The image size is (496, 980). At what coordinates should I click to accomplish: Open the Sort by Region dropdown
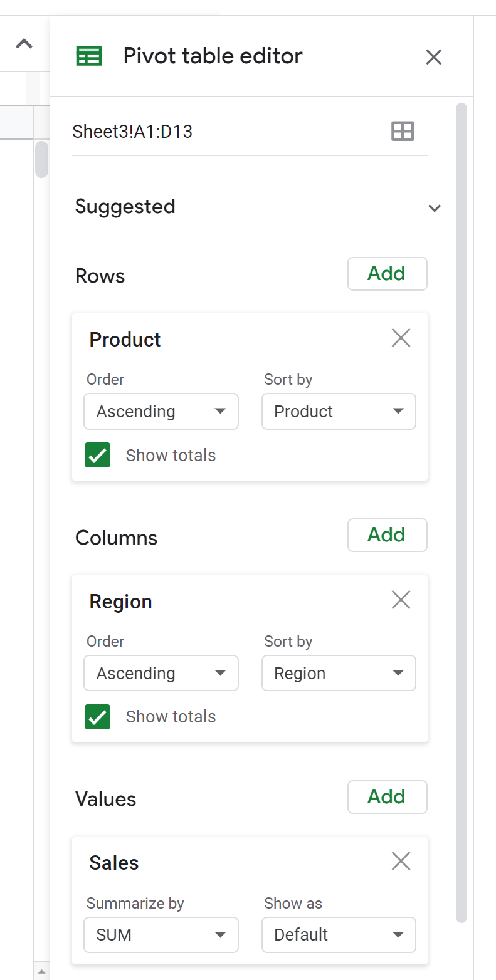coord(339,674)
